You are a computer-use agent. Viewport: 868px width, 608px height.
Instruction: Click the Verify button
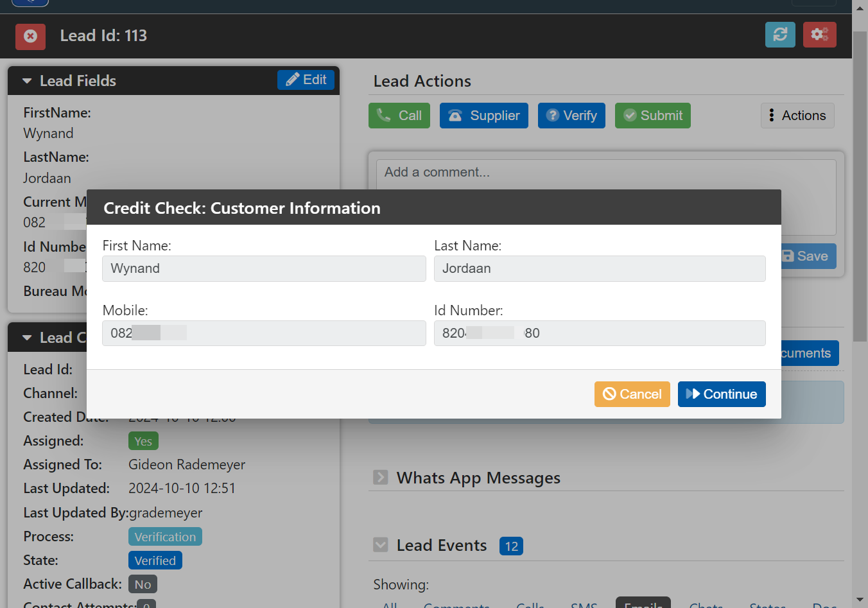click(x=571, y=116)
